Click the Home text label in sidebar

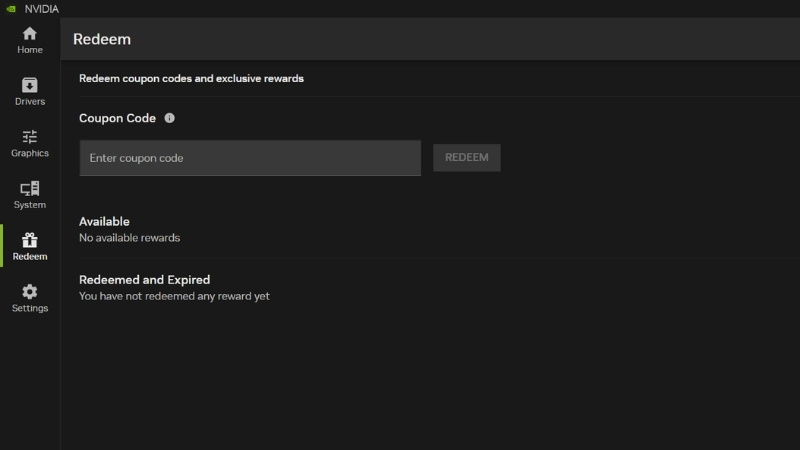click(30, 50)
